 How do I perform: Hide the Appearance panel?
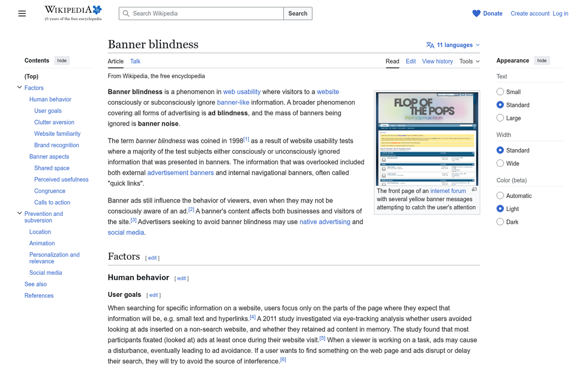[541, 60]
